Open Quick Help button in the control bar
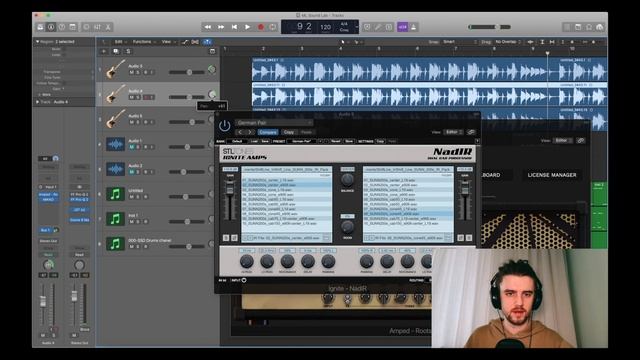Viewport: 640px width, 360px height. tap(62, 27)
